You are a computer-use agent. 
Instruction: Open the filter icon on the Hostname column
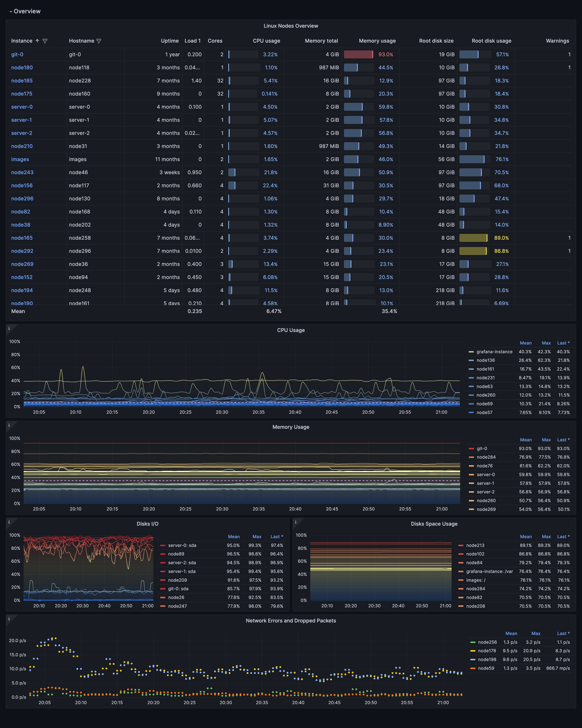point(99,41)
